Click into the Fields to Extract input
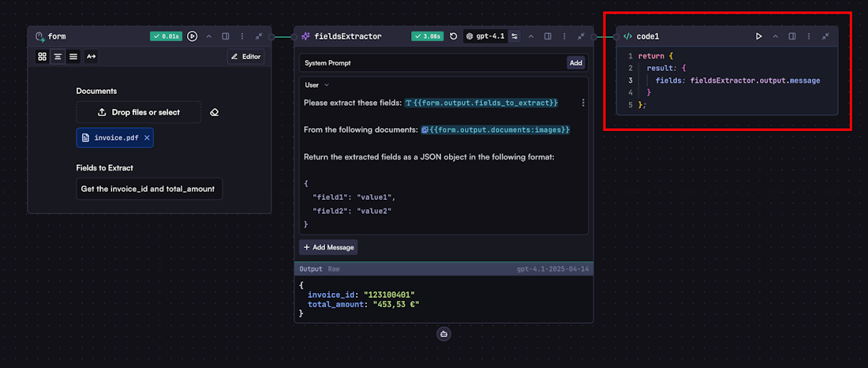The height and width of the screenshot is (368, 868). click(x=149, y=189)
